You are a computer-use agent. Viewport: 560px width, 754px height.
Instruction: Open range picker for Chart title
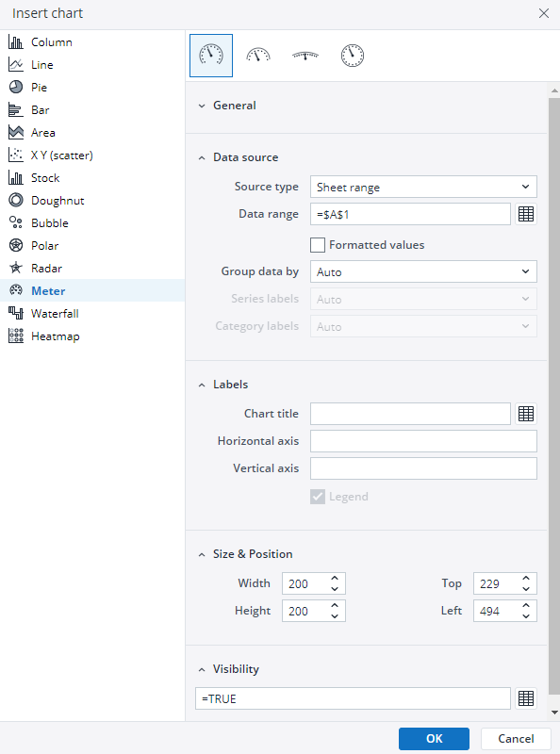point(526,414)
